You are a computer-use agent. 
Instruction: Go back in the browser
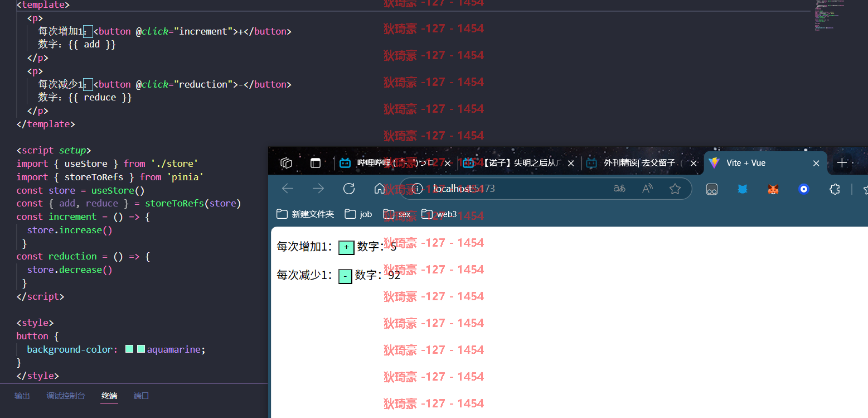point(288,189)
